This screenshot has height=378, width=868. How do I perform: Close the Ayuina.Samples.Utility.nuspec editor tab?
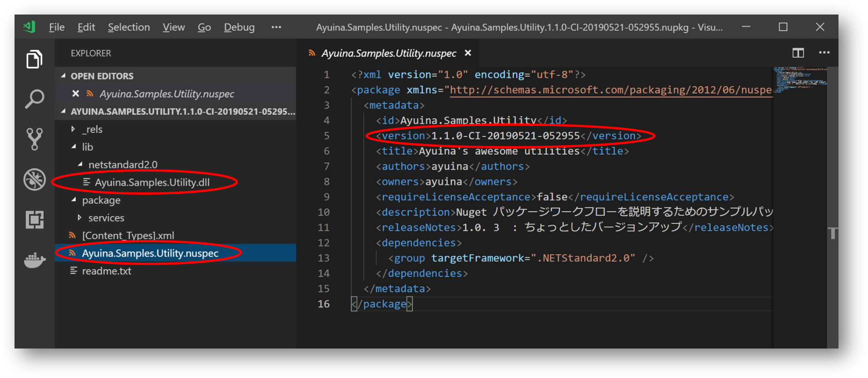pyautogui.click(x=468, y=53)
